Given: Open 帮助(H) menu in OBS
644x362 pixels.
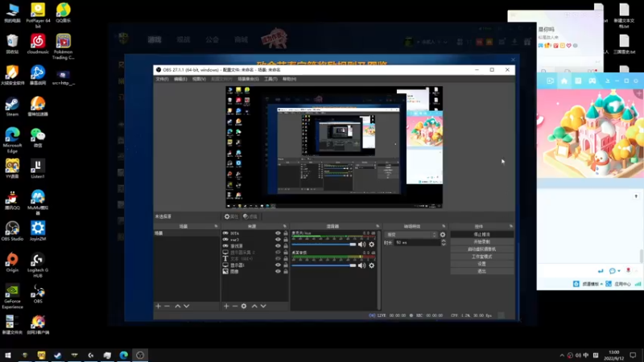Looking at the screenshot, I should click(x=289, y=79).
